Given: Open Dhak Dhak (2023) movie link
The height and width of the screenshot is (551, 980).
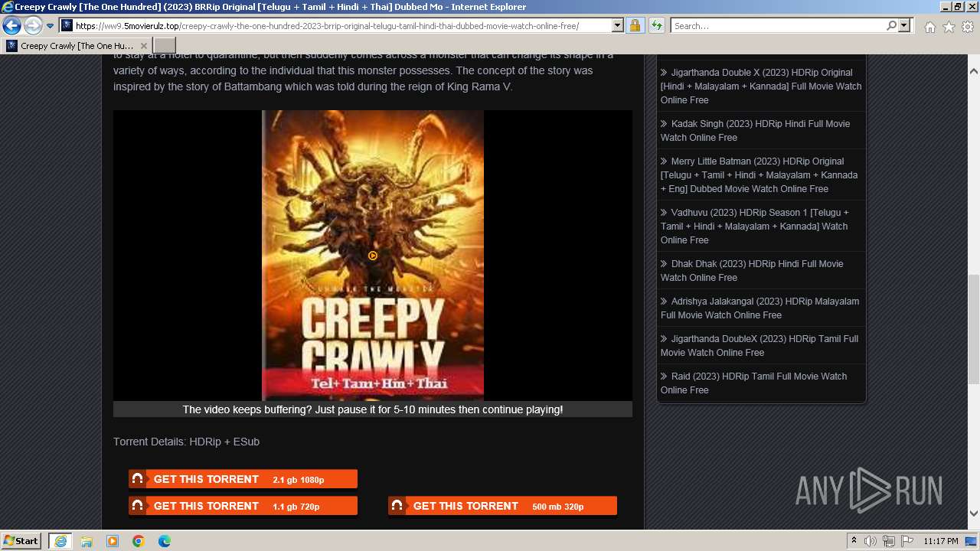Looking at the screenshot, I should [752, 271].
